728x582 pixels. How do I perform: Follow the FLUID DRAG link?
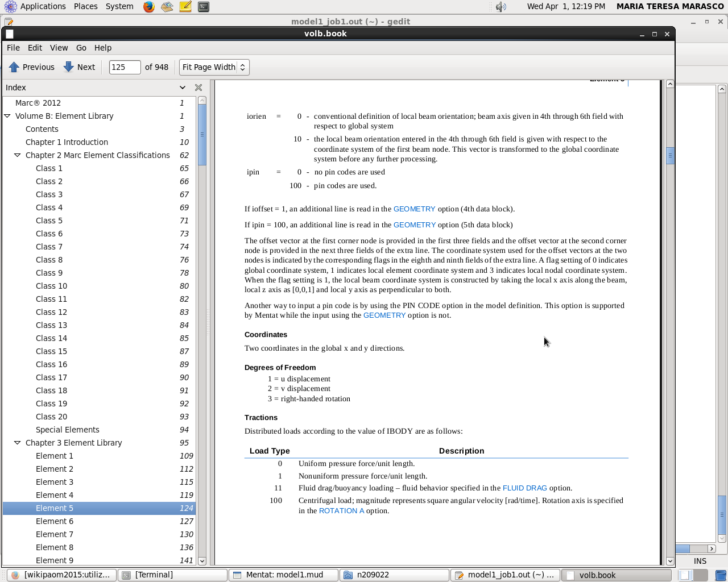pos(524,488)
